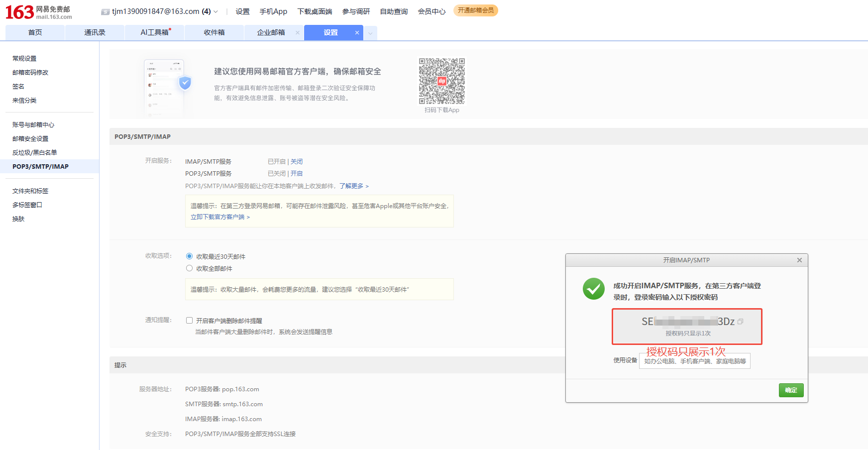Select 收取全部邮件 radio option
Image resolution: width=868 pixels, height=450 pixels.
click(189, 268)
